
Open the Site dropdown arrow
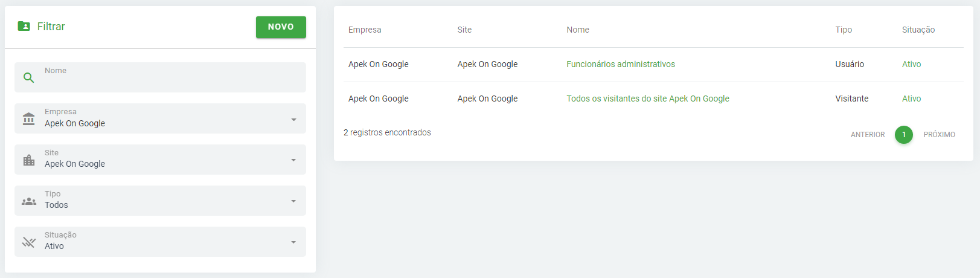click(x=293, y=160)
